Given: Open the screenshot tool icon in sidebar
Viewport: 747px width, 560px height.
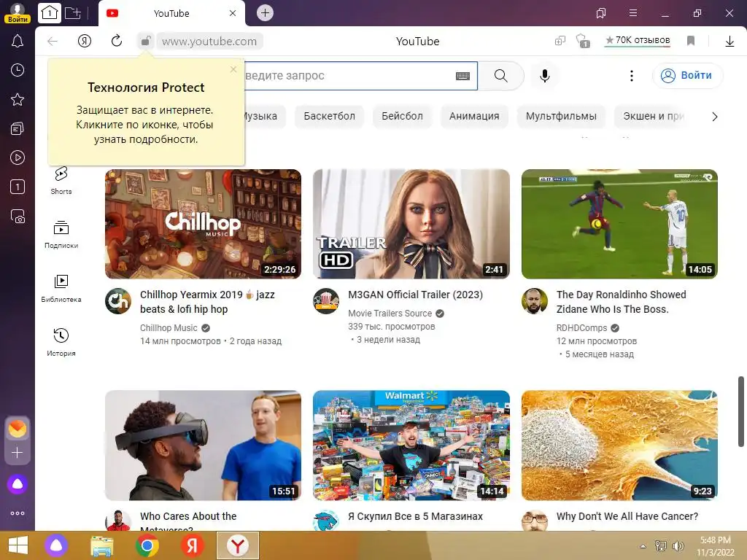Looking at the screenshot, I should coord(18,216).
